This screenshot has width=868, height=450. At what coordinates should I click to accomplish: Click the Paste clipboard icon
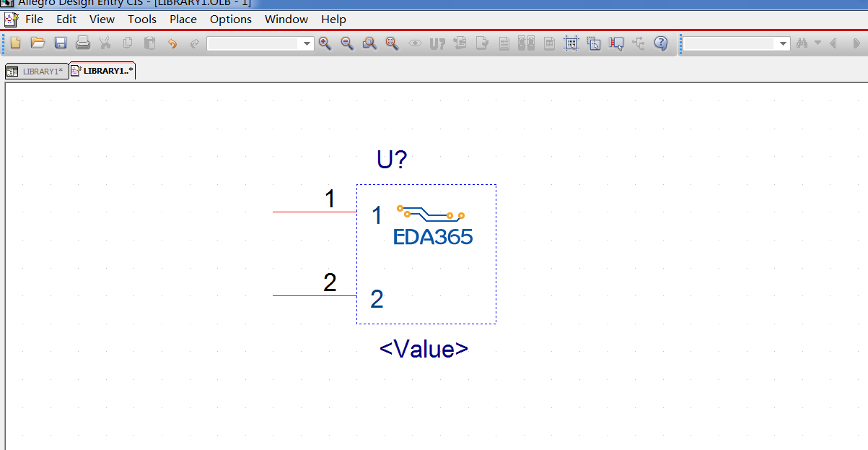click(x=150, y=43)
